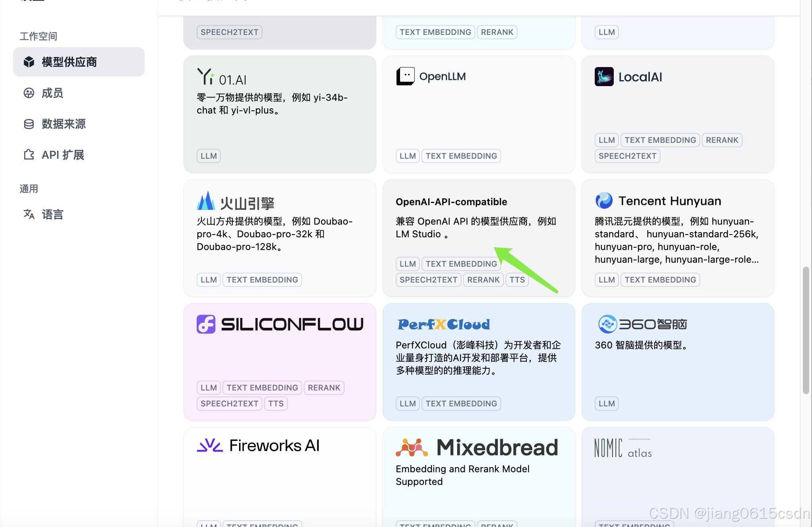
Task: Click the Fireworks AI logo icon
Action: [210, 445]
